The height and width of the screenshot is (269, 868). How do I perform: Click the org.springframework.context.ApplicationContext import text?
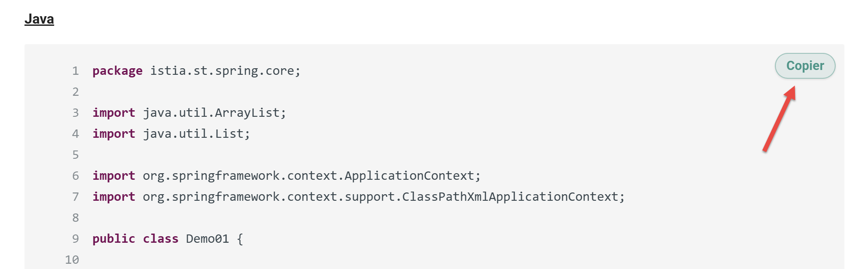pos(311,176)
